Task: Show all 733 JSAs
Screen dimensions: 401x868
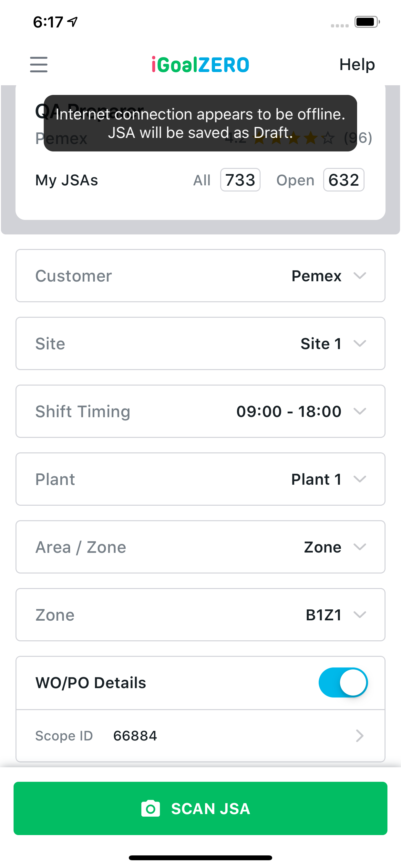Action: pyautogui.click(x=240, y=180)
